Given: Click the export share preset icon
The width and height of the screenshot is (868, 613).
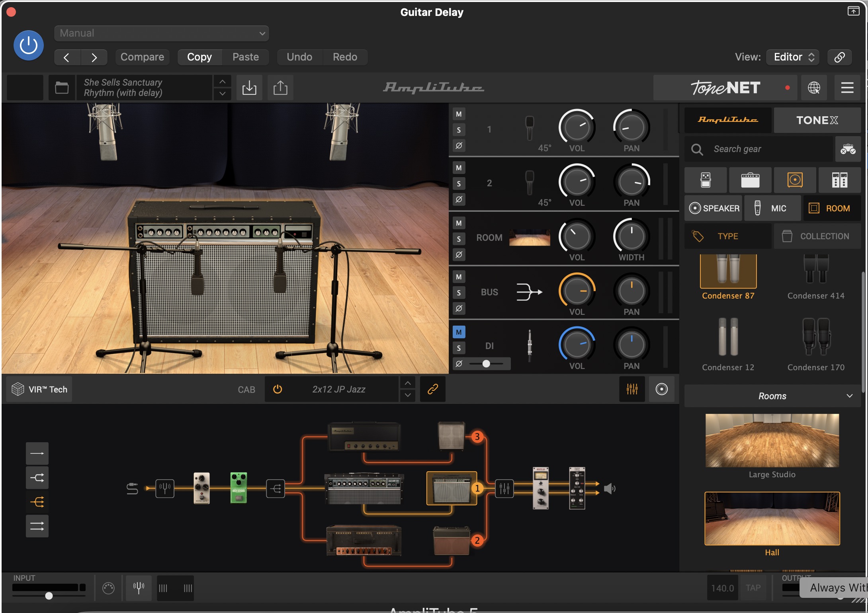Looking at the screenshot, I should coord(280,88).
